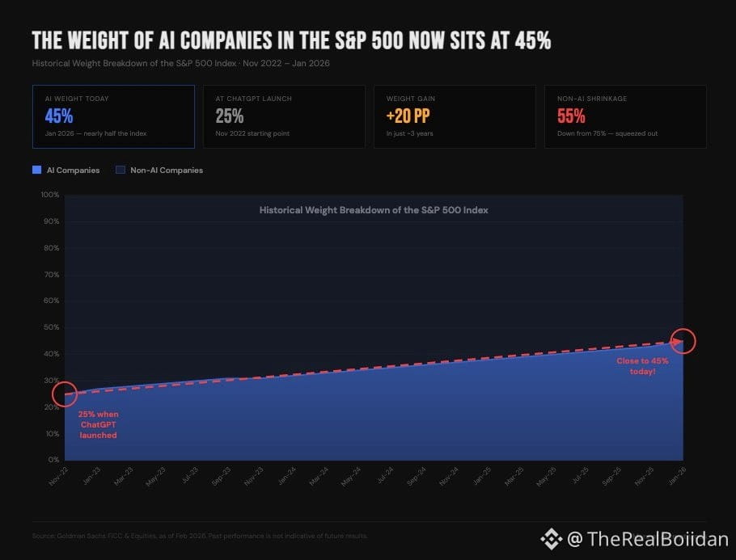This screenshot has width=736, height=560.
Task: Click the May-24 x-axis label
Action: pyautogui.click(x=351, y=477)
